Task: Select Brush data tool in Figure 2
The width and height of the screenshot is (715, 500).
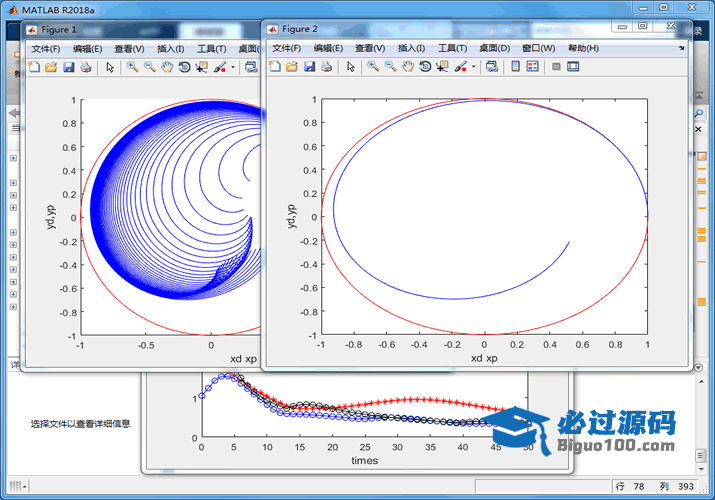Action: [461, 67]
